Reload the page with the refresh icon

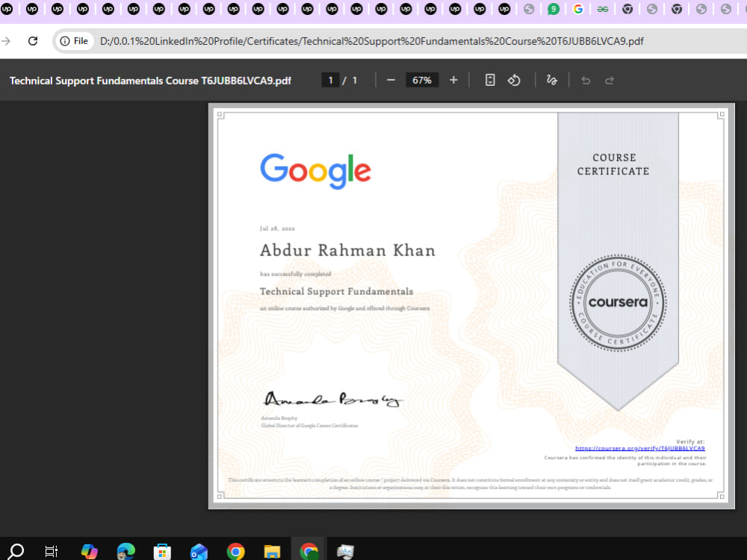point(33,41)
